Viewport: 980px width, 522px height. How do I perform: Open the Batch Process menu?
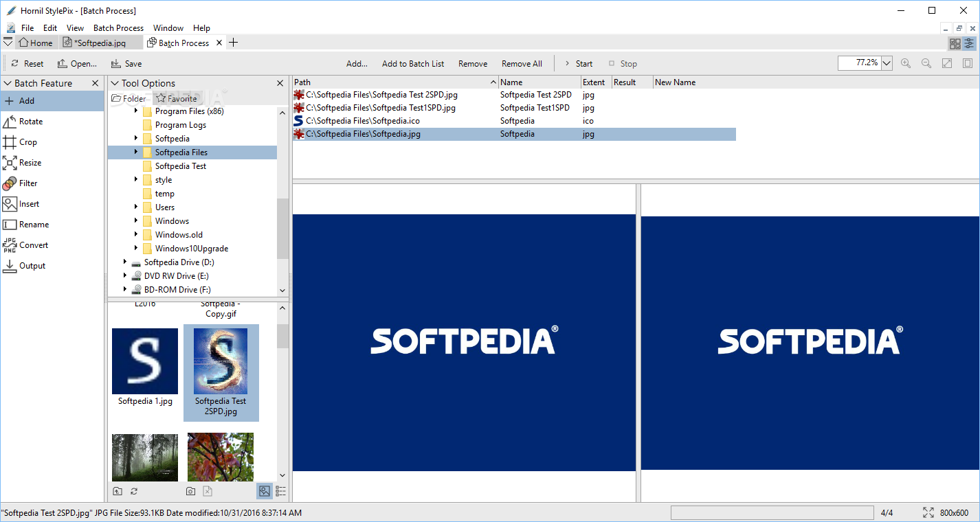tap(118, 28)
